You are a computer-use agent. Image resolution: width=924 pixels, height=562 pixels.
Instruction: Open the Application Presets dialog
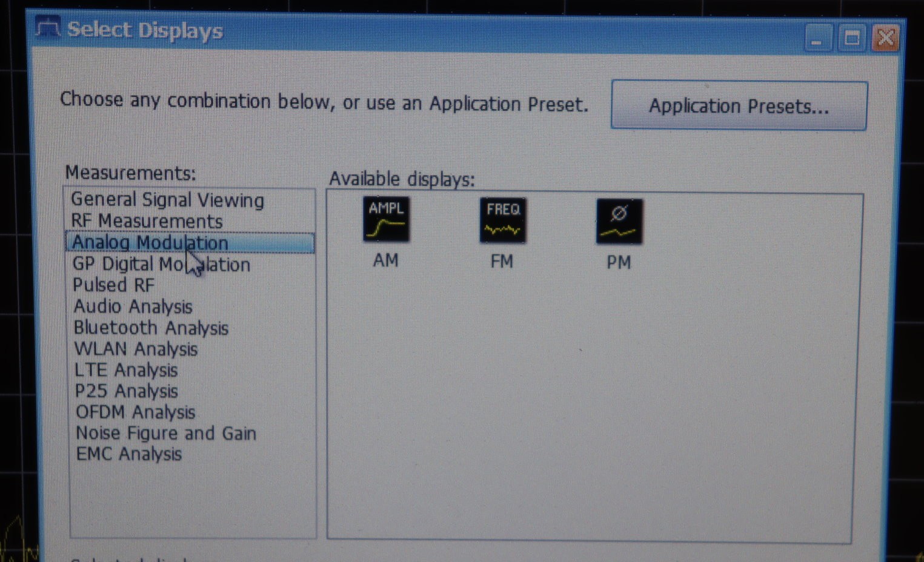click(x=739, y=106)
